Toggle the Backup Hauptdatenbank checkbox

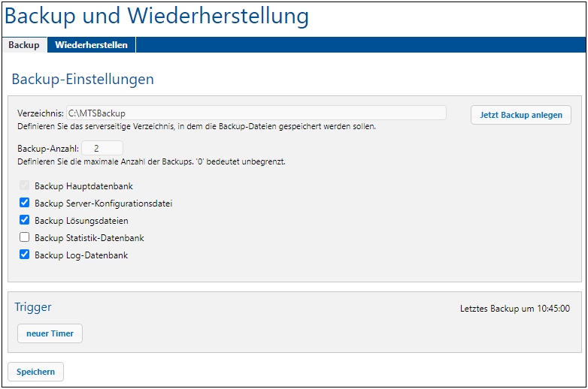click(25, 185)
